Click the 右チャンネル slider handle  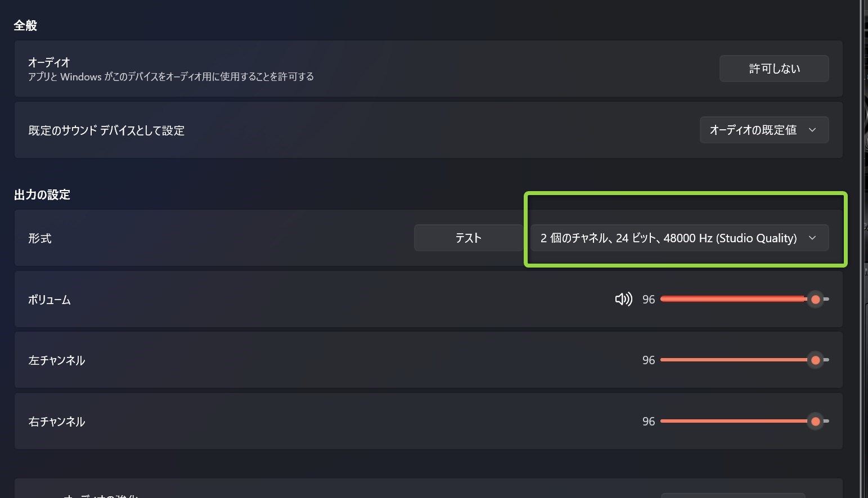coord(815,422)
